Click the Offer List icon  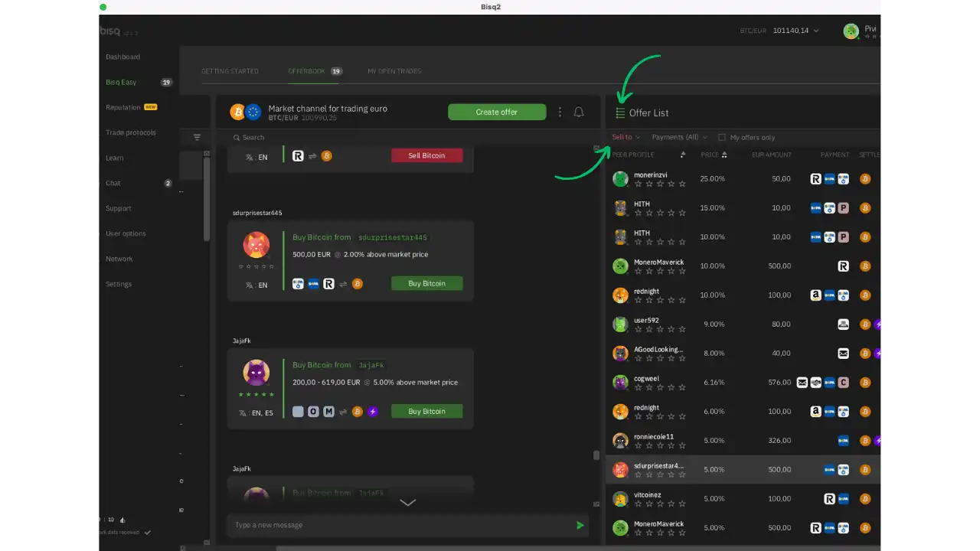[x=620, y=113]
